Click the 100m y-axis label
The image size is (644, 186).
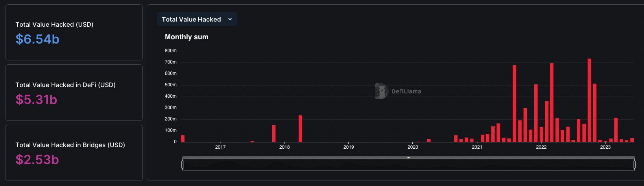[171, 130]
